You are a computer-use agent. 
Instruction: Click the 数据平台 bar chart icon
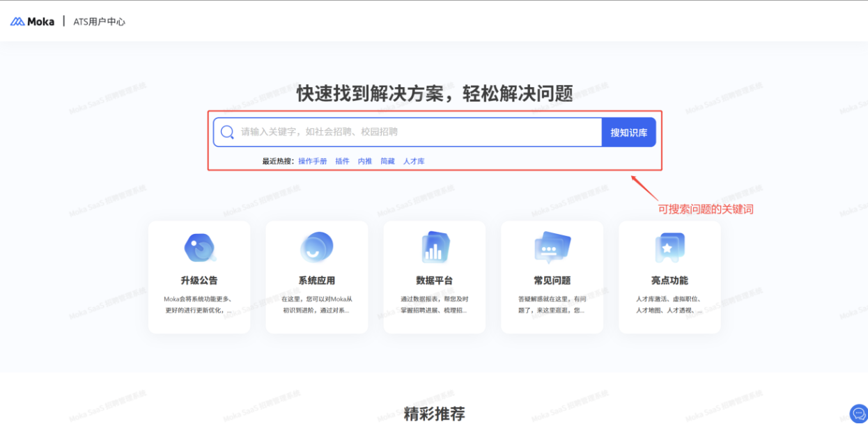coord(435,247)
